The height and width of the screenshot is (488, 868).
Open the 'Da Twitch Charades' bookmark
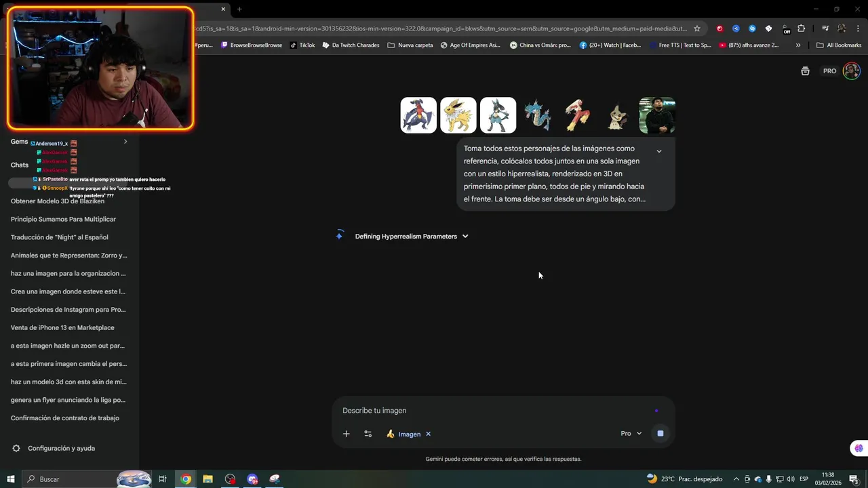click(x=351, y=45)
